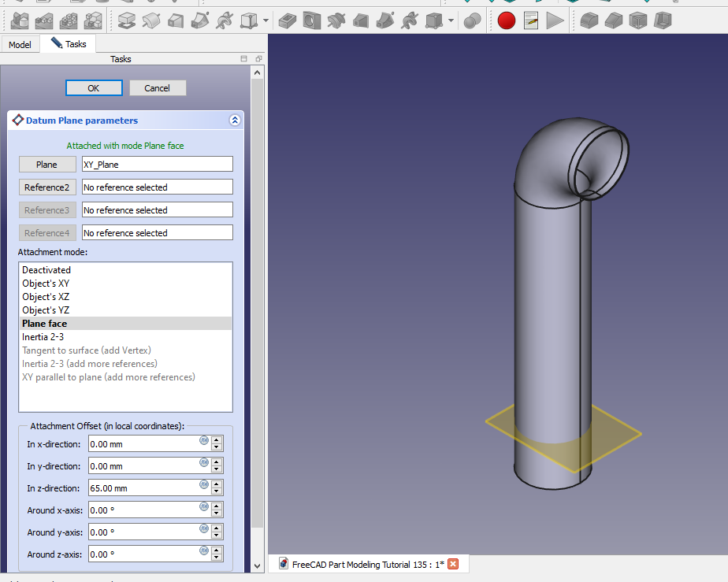This screenshot has height=582, width=728.
Task: Click the Cancel button
Action: (x=158, y=88)
